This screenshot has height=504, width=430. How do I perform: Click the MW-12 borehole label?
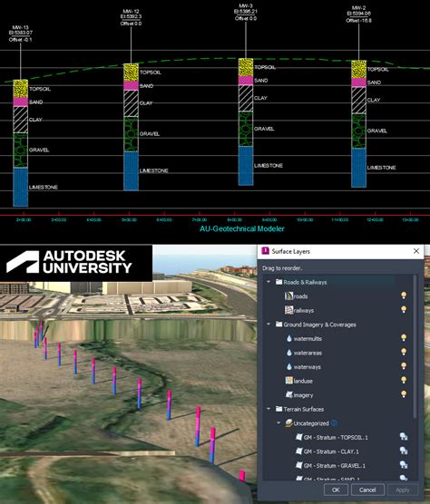(131, 17)
